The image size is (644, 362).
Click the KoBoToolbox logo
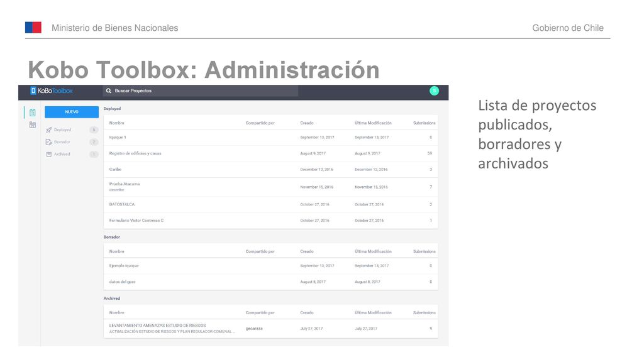(52, 90)
